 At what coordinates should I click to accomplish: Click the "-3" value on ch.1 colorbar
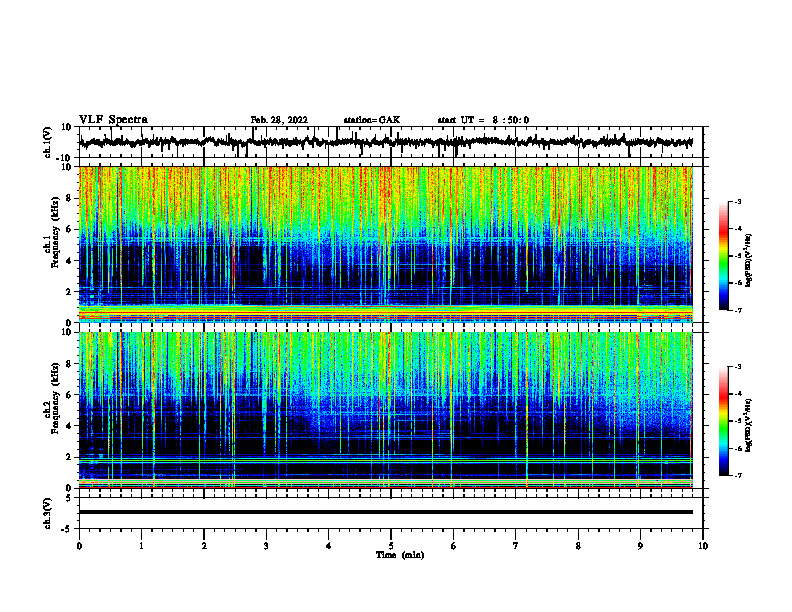(738, 201)
